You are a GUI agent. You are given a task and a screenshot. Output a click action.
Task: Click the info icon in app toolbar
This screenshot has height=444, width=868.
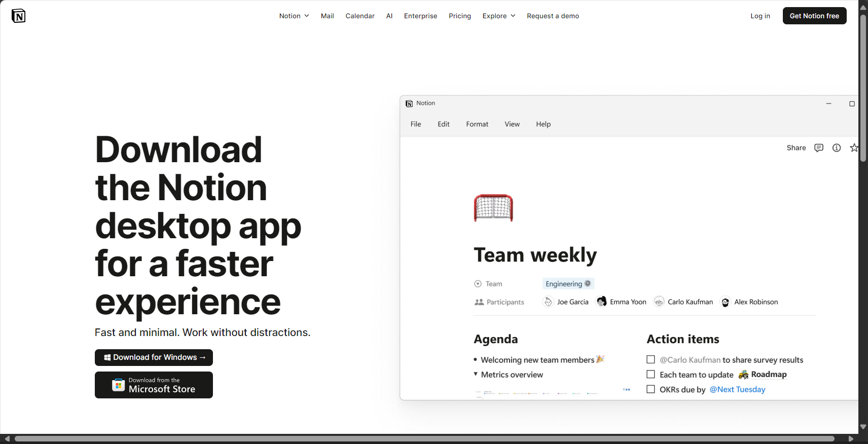click(837, 148)
